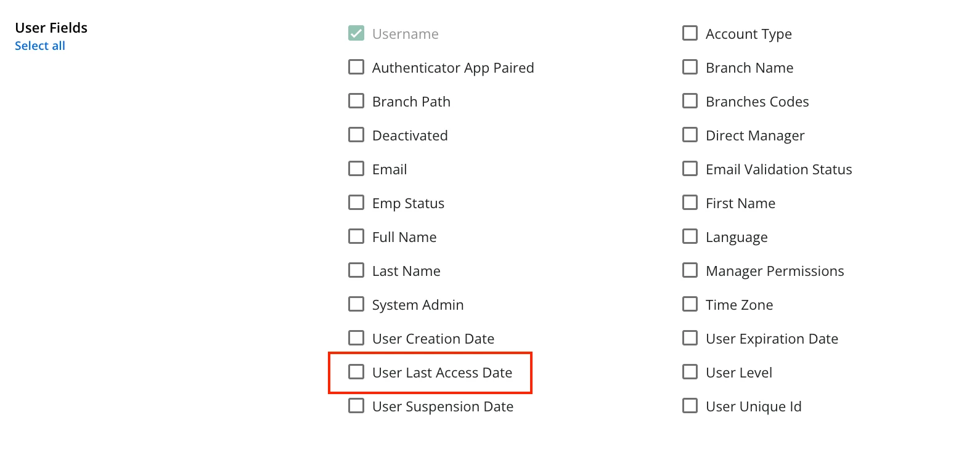The height and width of the screenshot is (452, 980).
Task: Check the Branch Path field
Action: (356, 101)
